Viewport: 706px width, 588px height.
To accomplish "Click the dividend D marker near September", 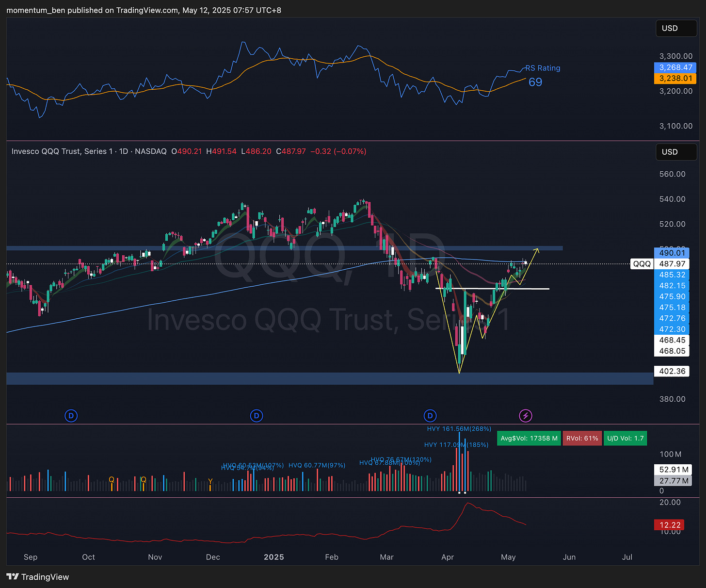I will tap(71, 416).
